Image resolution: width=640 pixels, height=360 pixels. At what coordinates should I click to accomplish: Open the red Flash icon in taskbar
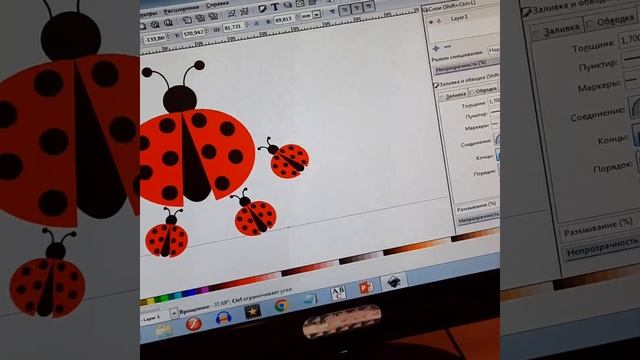194,324
